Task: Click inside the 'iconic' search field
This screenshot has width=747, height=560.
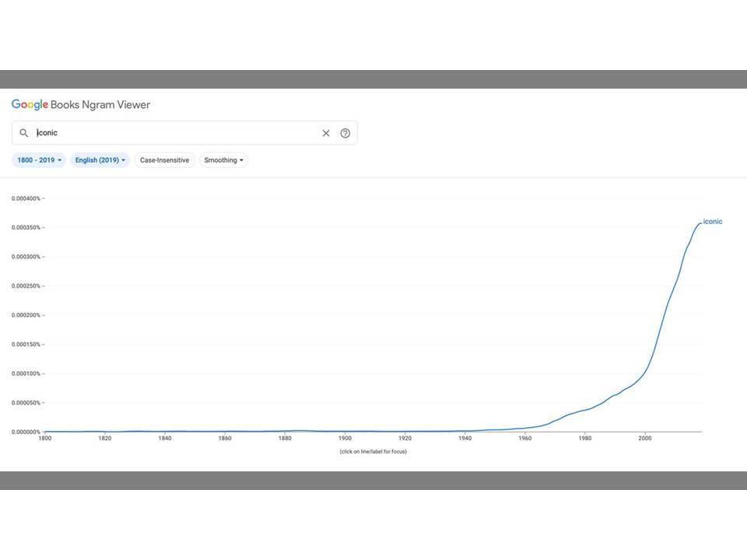Action: tap(171, 133)
